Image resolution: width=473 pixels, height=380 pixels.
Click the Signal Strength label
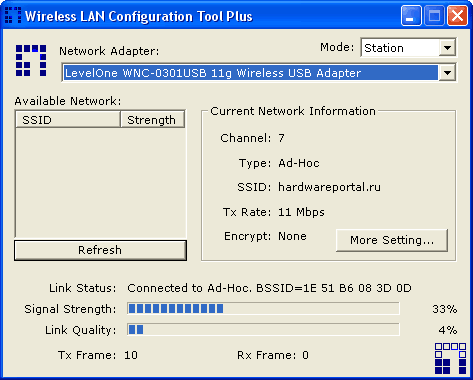pos(70,309)
